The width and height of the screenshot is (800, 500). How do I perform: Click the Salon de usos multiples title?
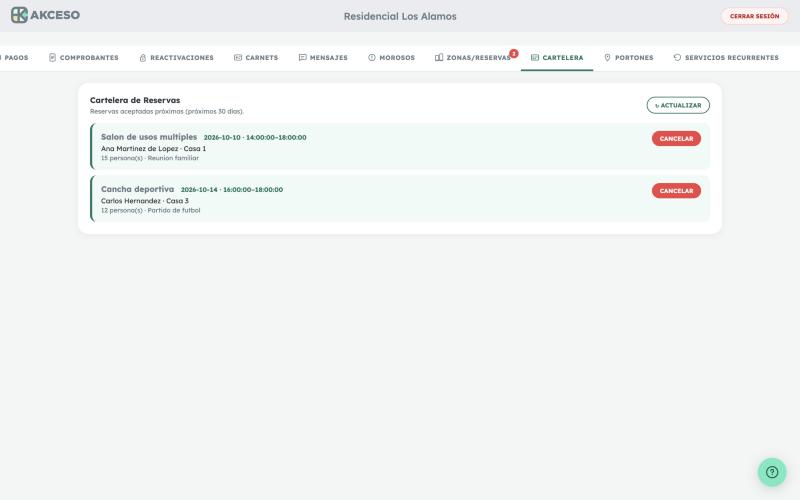tap(149, 137)
